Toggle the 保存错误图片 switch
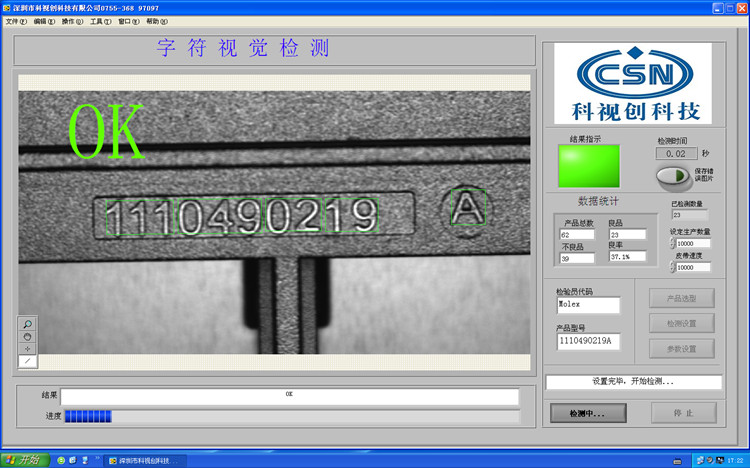Screen dimensions: 750x468 [672, 175]
